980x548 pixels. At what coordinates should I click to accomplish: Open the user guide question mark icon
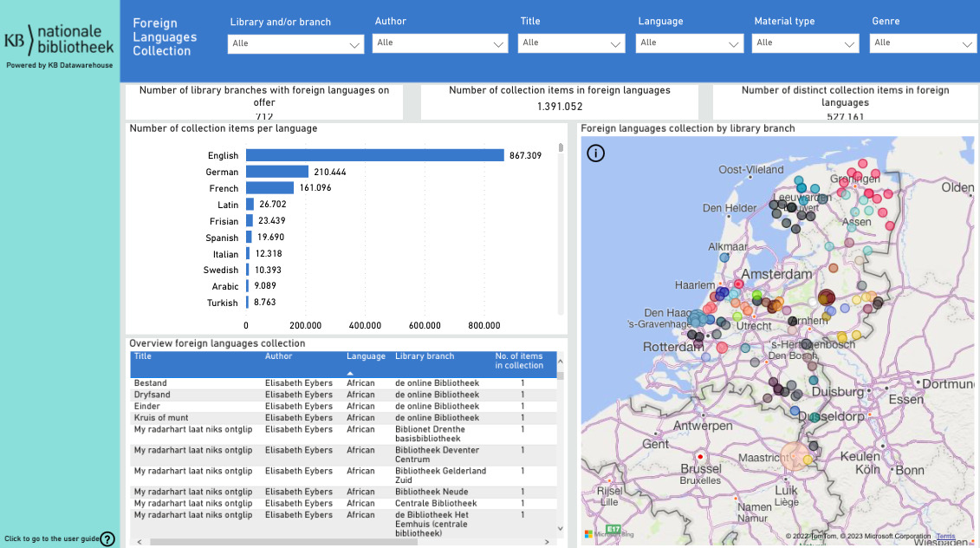(x=107, y=539)
